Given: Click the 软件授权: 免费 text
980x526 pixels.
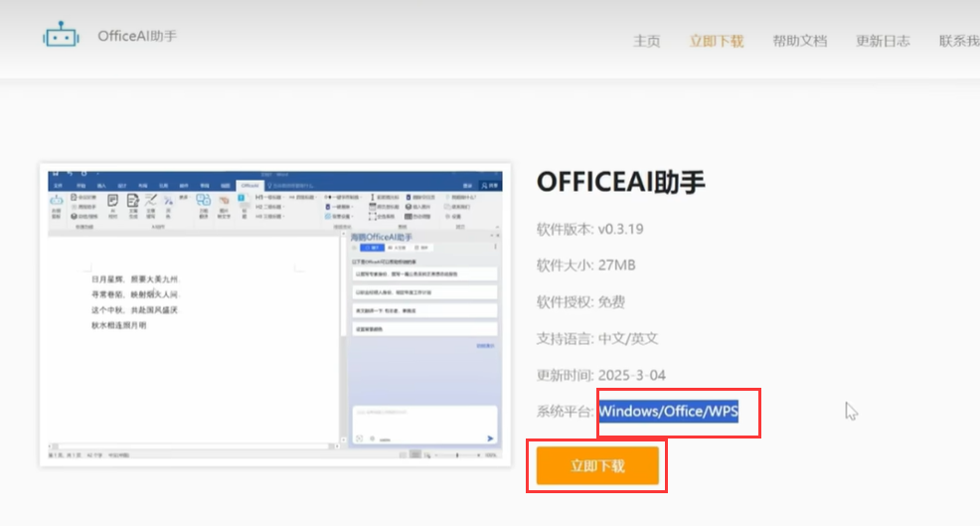Looking at the screenshot, I should (580, 302).
